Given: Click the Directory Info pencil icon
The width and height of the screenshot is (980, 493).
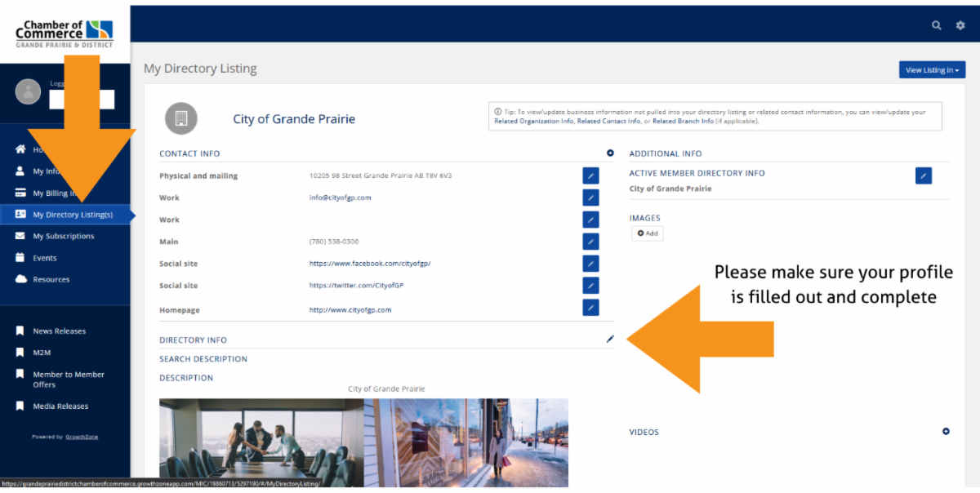Looking at the screenshot, I should click(610, 340).
